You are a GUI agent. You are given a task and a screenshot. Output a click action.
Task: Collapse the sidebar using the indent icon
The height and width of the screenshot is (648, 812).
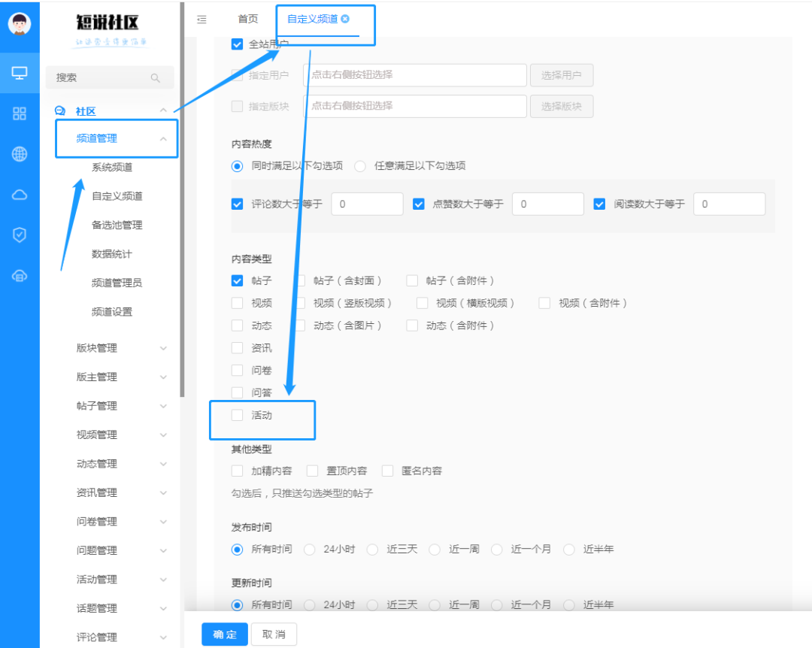pos(201,20)
